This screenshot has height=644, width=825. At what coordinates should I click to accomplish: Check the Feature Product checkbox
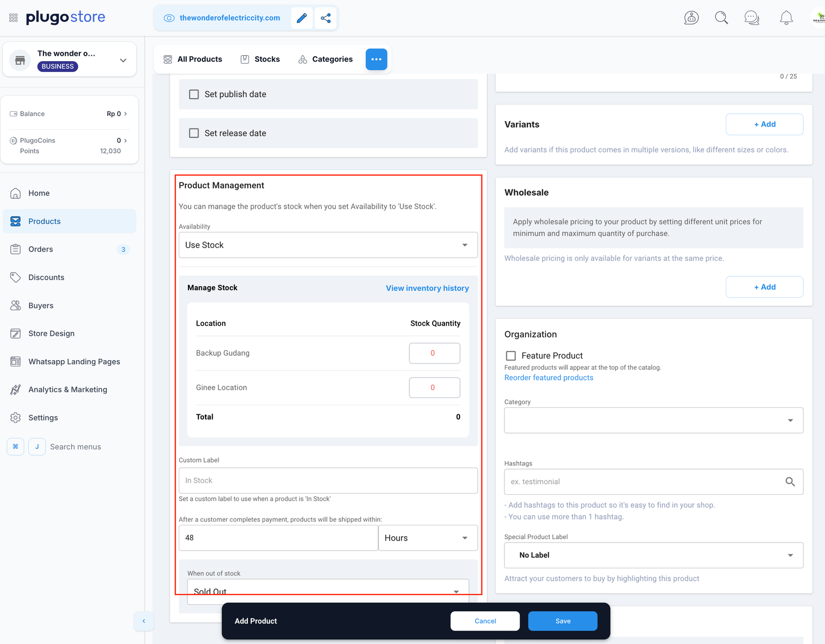[511, 356]
